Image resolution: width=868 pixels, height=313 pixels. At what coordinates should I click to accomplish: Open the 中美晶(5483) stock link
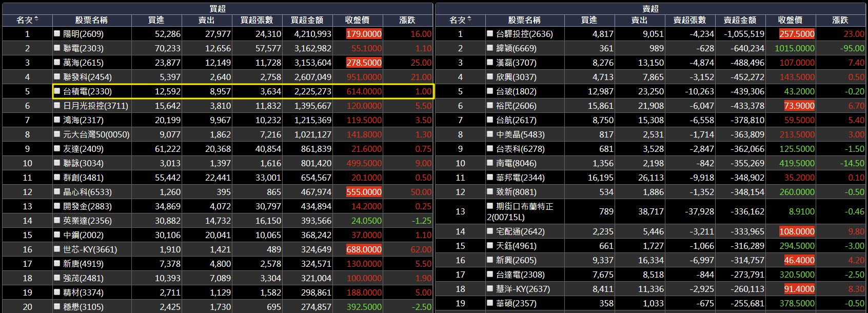click(520, 134)
